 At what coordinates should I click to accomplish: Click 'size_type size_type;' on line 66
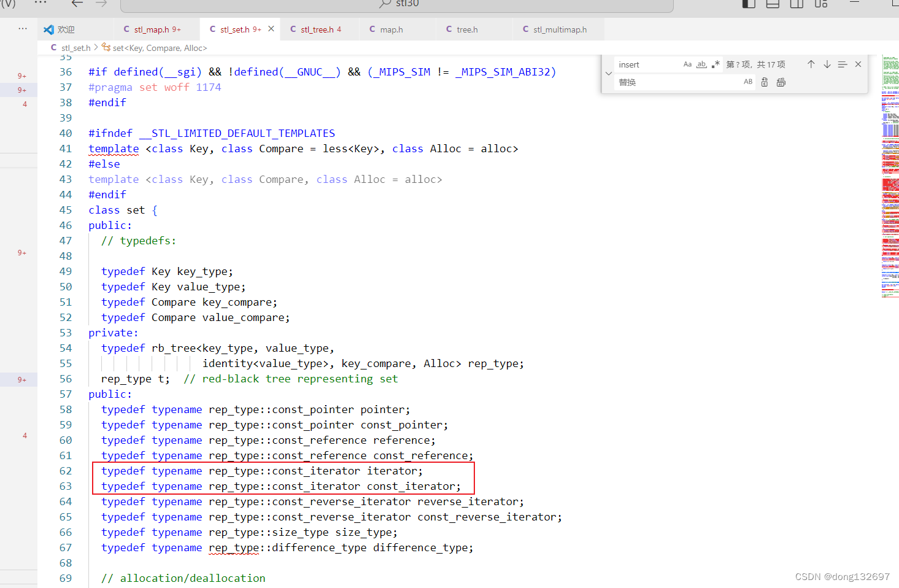pos(335,532)
